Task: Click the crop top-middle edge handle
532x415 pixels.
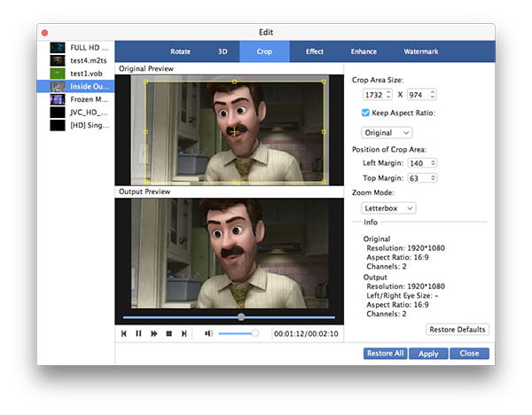Action: [234, 82]
